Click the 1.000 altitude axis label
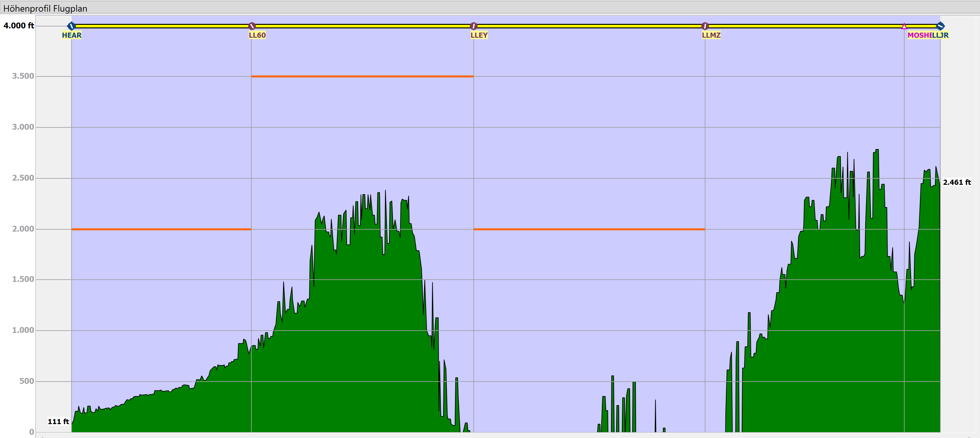980x438 pixels. pos(23,330)
